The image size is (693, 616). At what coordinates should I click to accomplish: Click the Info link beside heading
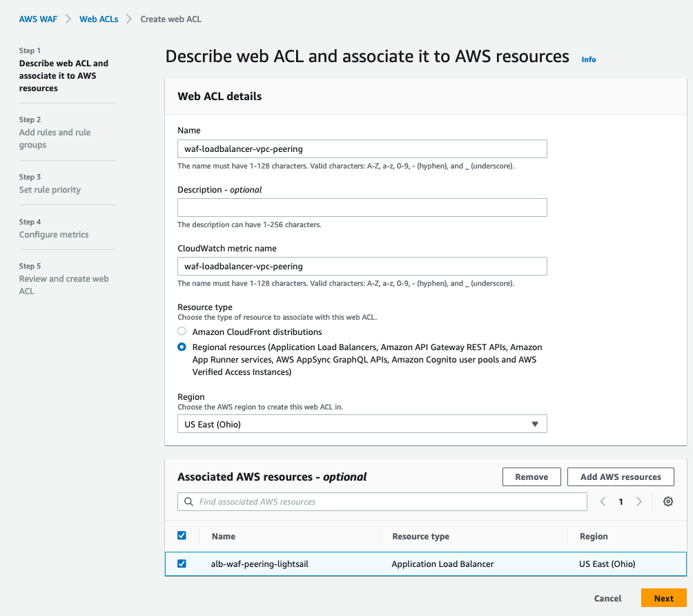tap(588, 59)
